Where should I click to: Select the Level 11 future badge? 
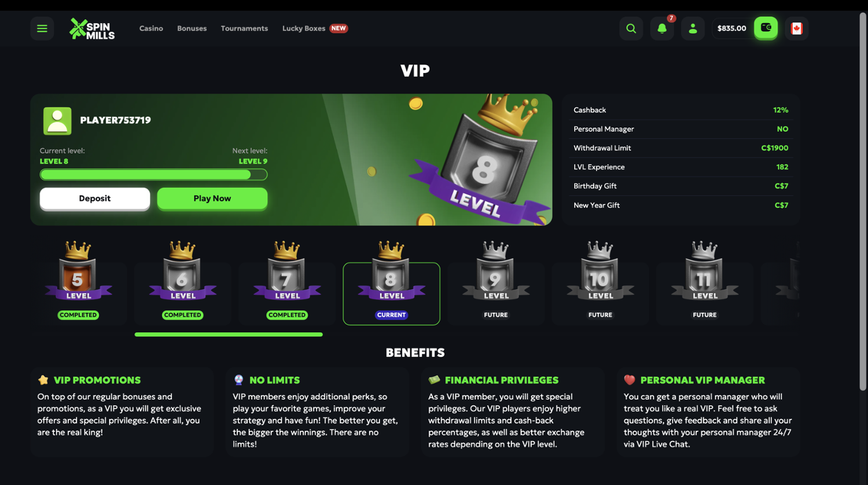click(705, 293)
